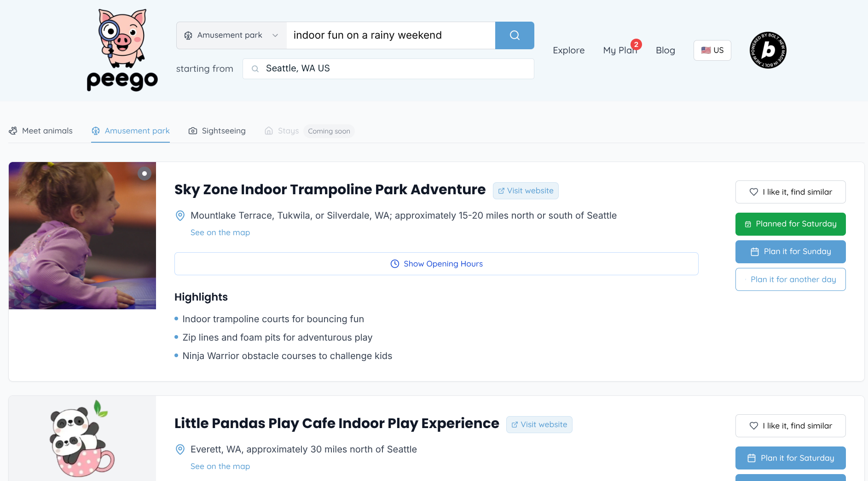868x481 pixels.
Task: Visit website for Sky Zone Trampoline Park
Action: tap(526, 191)
